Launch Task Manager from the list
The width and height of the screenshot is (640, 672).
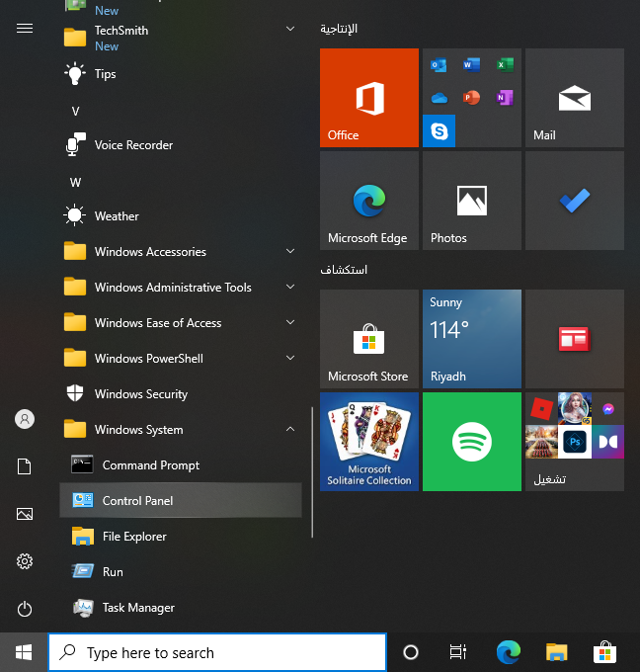181,608
